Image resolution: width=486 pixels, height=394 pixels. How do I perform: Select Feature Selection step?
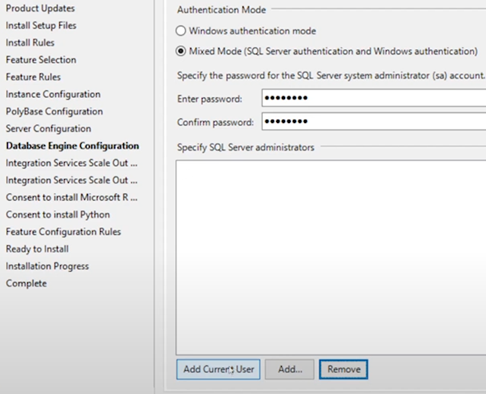(x=41, y=60)
